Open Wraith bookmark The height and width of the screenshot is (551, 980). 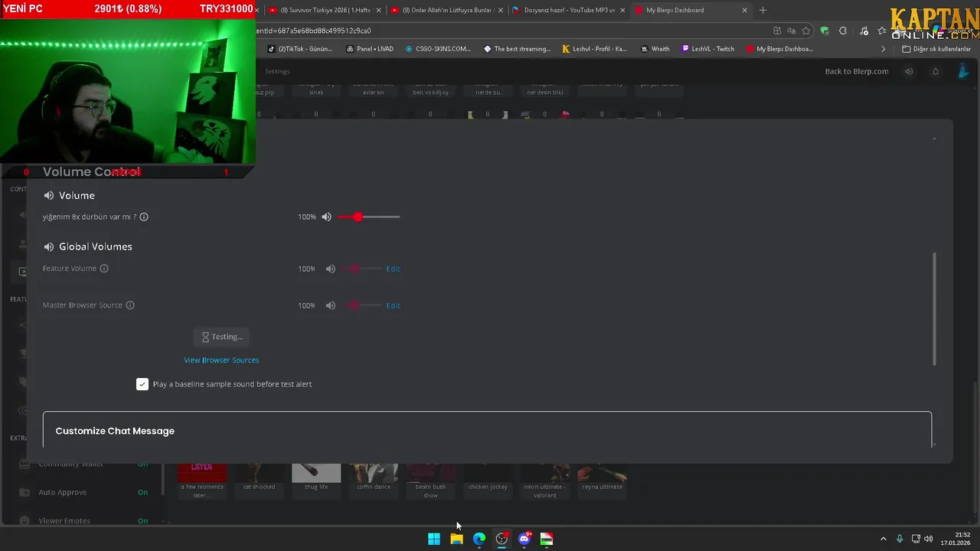pos(655,49)
